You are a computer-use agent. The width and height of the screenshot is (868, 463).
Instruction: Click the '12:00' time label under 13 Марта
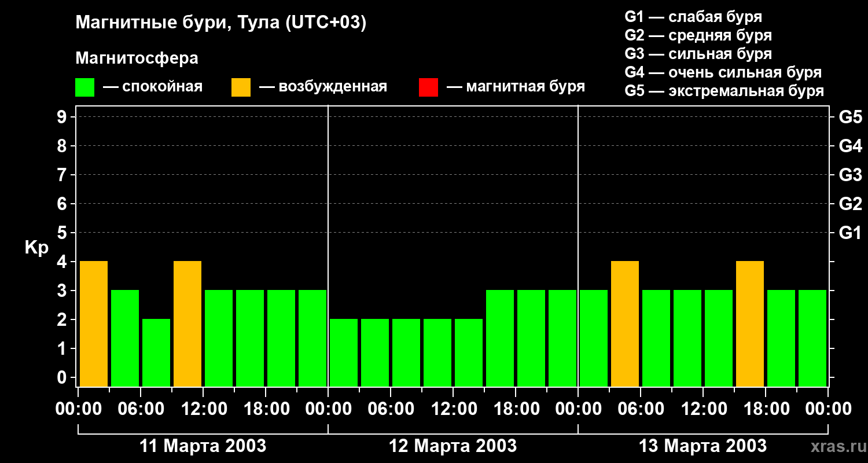tap(703, 409)
